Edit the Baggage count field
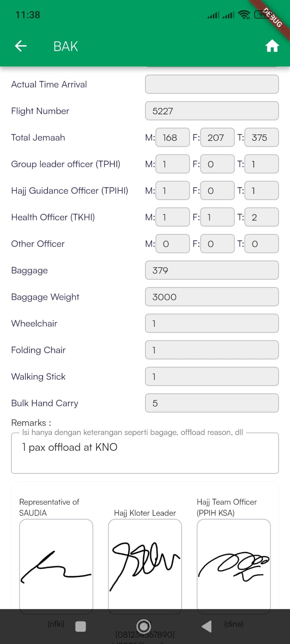This screenshot has height=644, width=290. (x=211, y=270)
